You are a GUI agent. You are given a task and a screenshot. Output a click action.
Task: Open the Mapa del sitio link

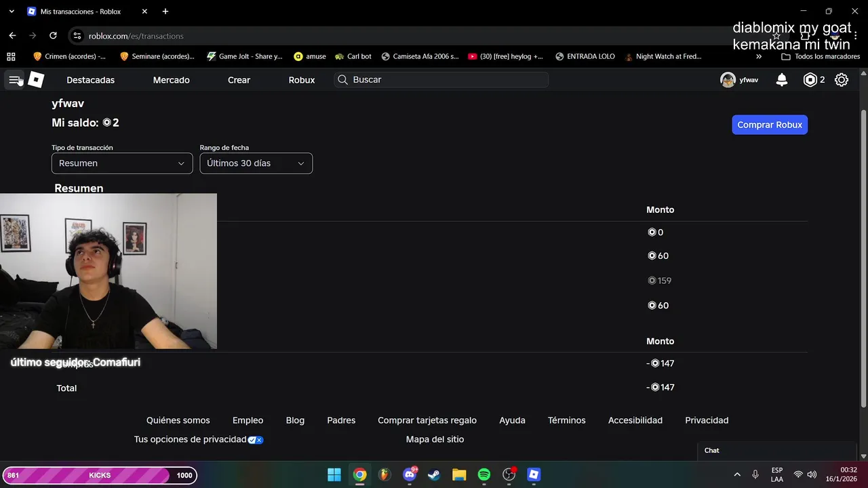435,439
